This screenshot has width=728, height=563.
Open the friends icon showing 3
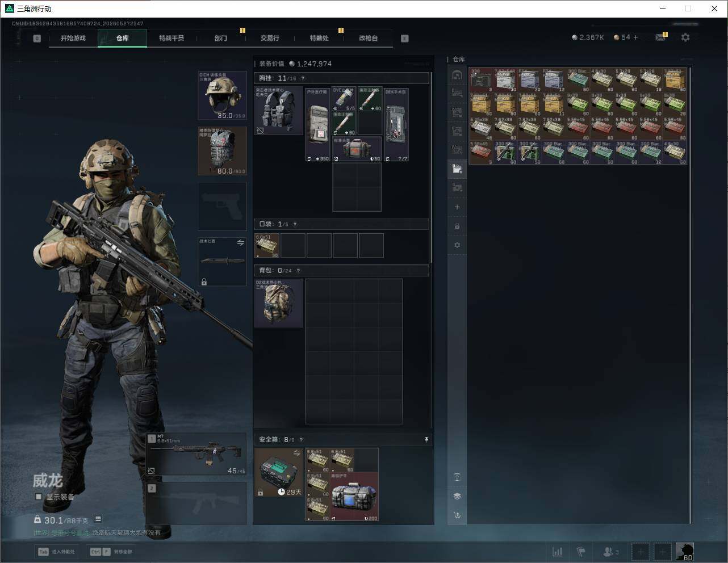tap(611, 552)
